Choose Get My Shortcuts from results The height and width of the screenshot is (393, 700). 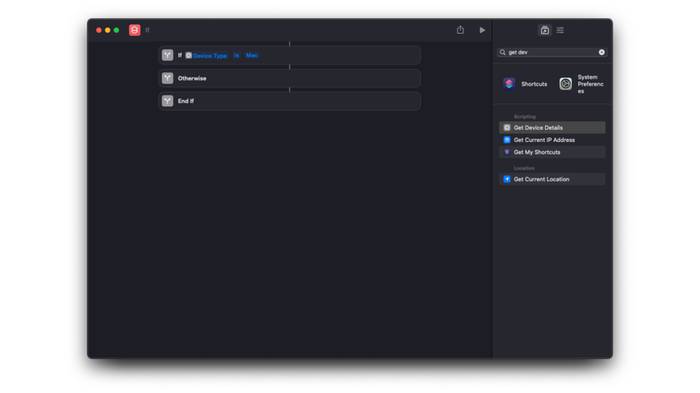pyautogui.click(x=552, y=152)
